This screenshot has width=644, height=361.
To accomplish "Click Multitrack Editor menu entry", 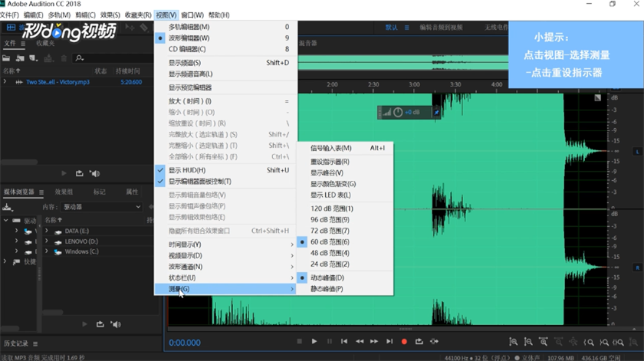I will point(225,27).
